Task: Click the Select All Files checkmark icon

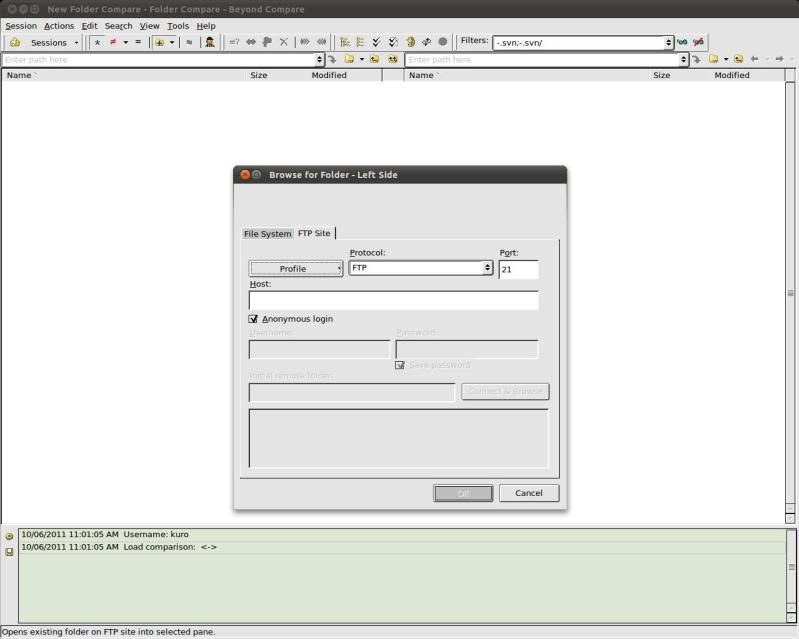Action: [x=393, y=42]
